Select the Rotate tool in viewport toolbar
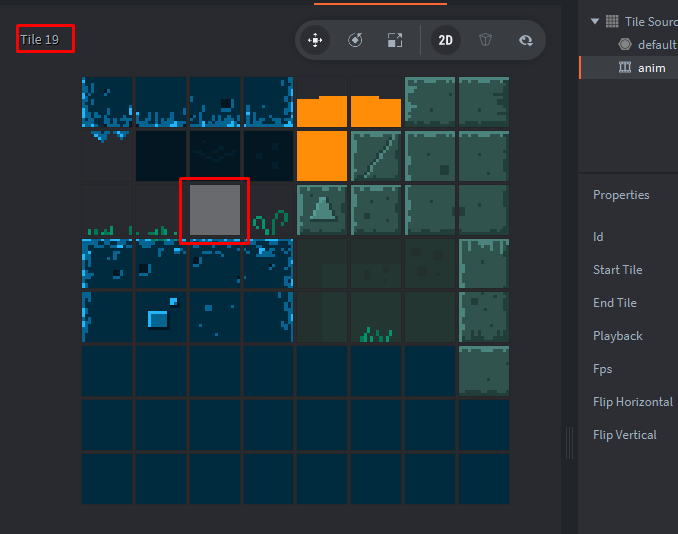 (x=355, y=40)
